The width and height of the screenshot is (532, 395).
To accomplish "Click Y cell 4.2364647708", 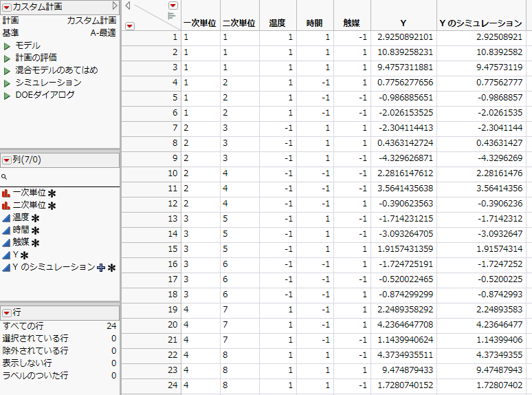I will (405, 325).
